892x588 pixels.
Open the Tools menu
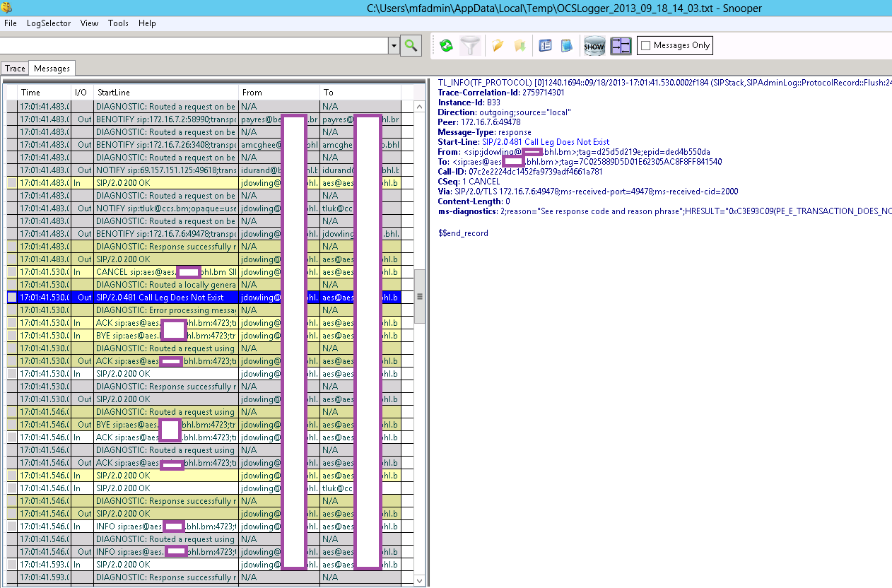[118, 23]
